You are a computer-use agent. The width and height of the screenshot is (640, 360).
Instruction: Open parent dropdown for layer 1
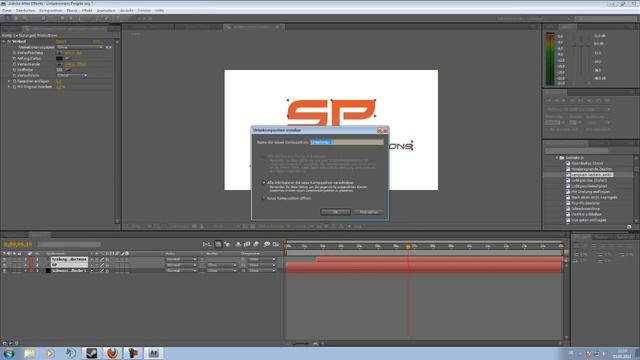tap(262, 259)
